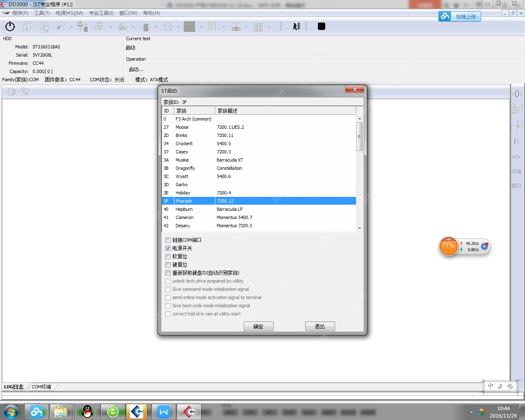Open the 窗口(W) menu
The width and height of the screenshot is (525, 420).
128,13
